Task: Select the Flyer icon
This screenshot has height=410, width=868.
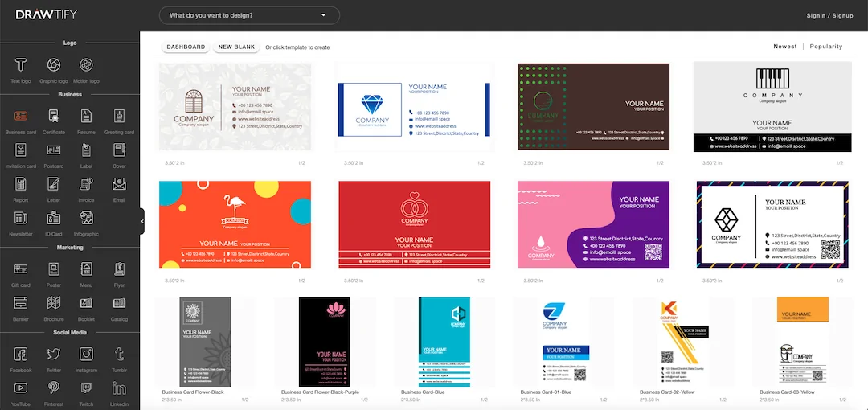Action: 119,269
